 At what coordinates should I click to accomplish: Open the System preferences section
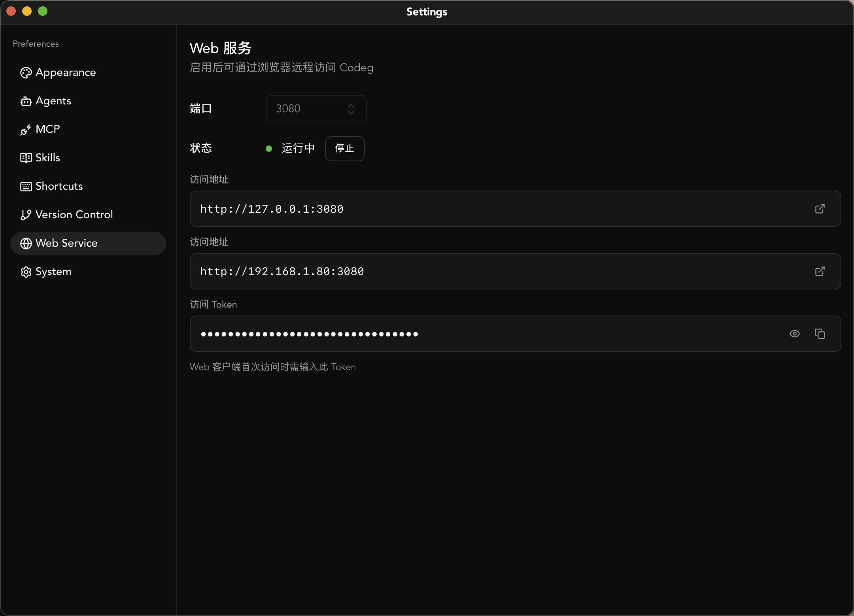click(88, 272)
